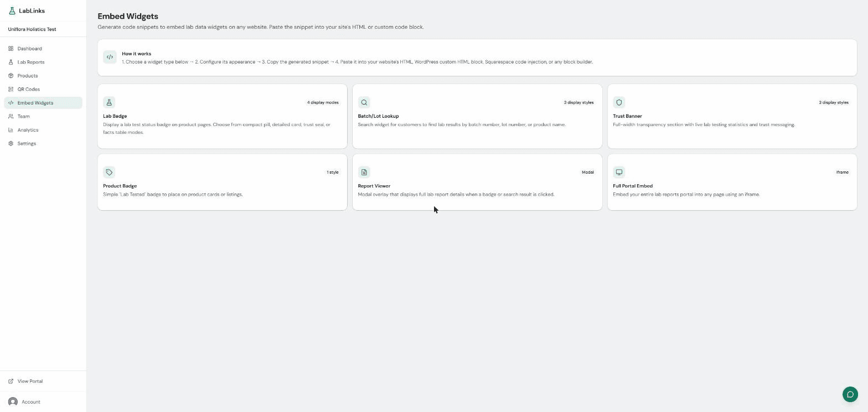Go to Lab Reports in sidebar
The width and height of the screenshot is (868, 412).
coord(43,62)
